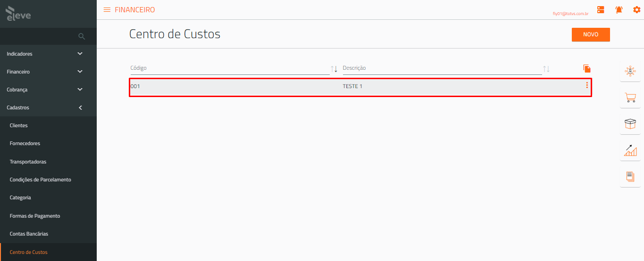Click the server icon in top bar
The image size is (644, 261).
tap(601, 9)
